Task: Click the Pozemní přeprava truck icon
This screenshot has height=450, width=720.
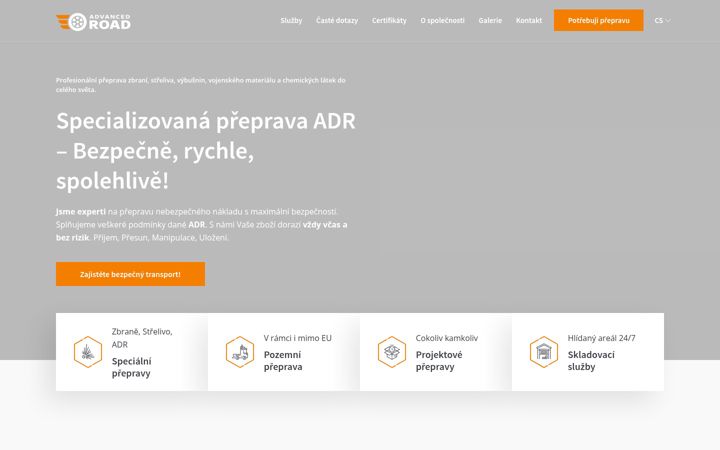Action: pos(240,352)
